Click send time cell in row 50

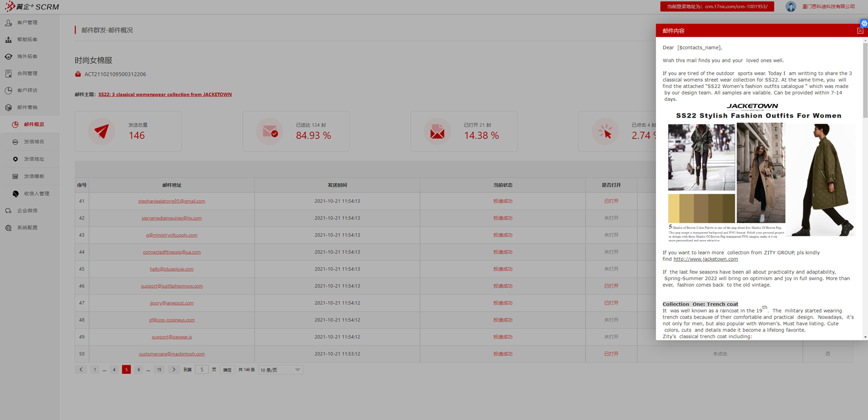click(337, 354)
